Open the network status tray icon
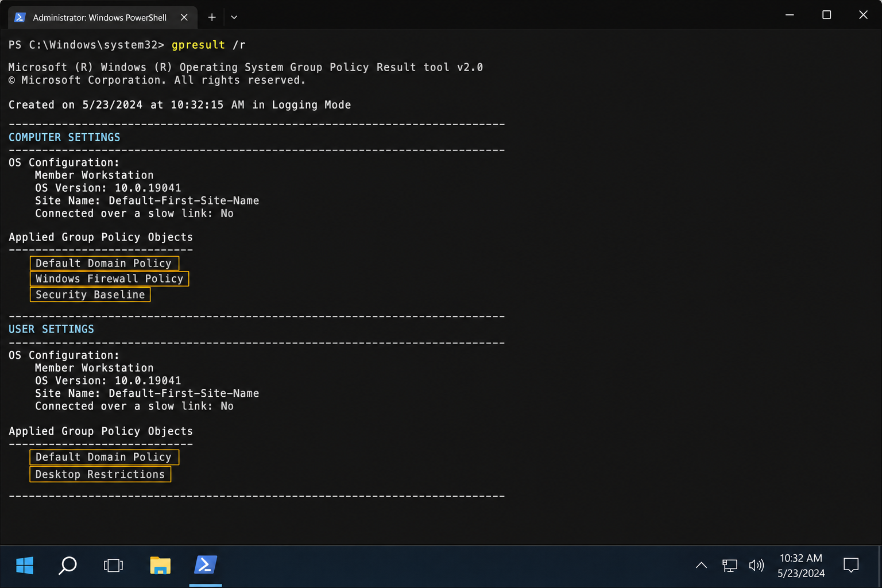The height and width of the screenshot is (588, 882). point(729,566)
